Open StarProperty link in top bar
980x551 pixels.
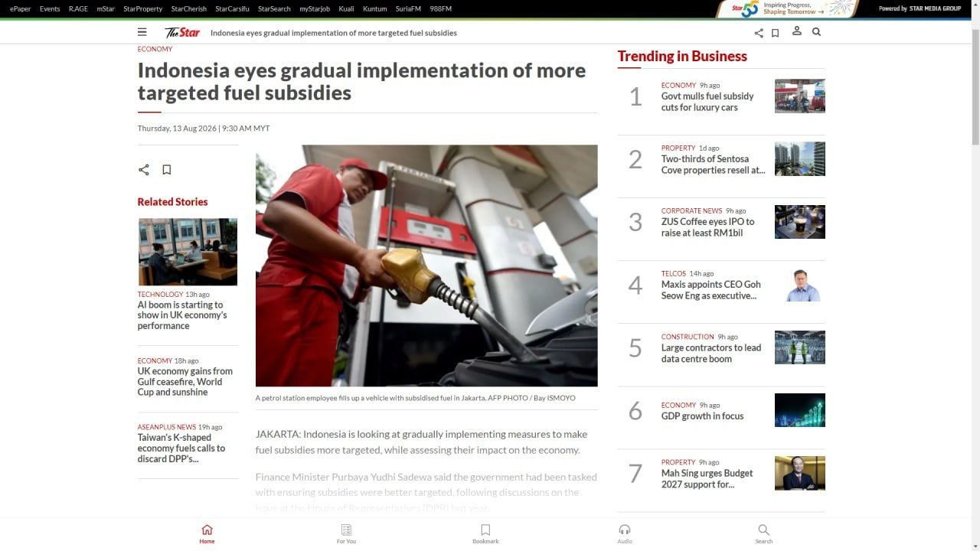pyautogui.click(x=143, y=9)
